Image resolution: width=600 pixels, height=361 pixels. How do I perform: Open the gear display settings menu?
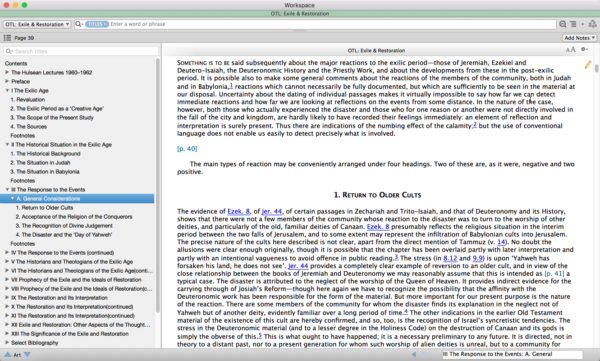point(584,49)
